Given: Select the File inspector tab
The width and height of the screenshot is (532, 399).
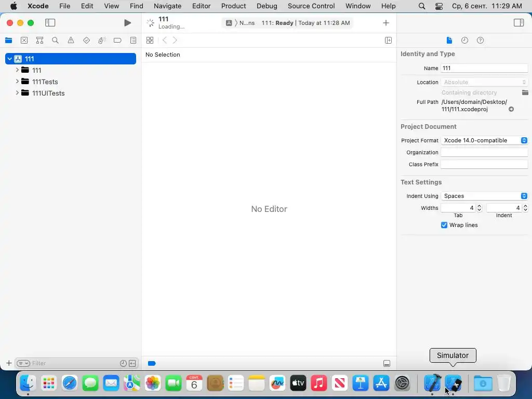Looking at the screenshot, I should tap(449, 41).
